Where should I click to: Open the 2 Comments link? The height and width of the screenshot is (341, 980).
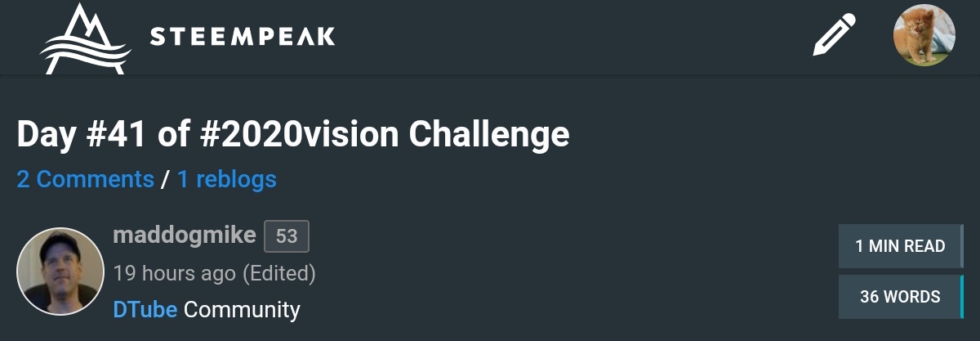[x=85, y=179]
